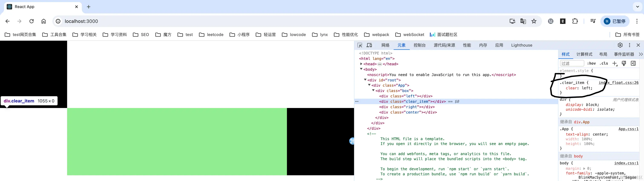Select the 计算样式 tab

pos(584,54)
